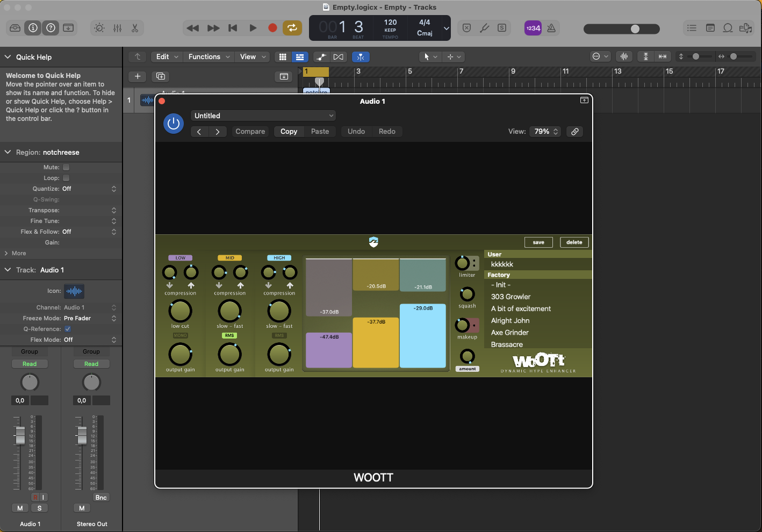762x532 pixels.
Task: Click the horizontal auto zoom icon
Action: 663,57
